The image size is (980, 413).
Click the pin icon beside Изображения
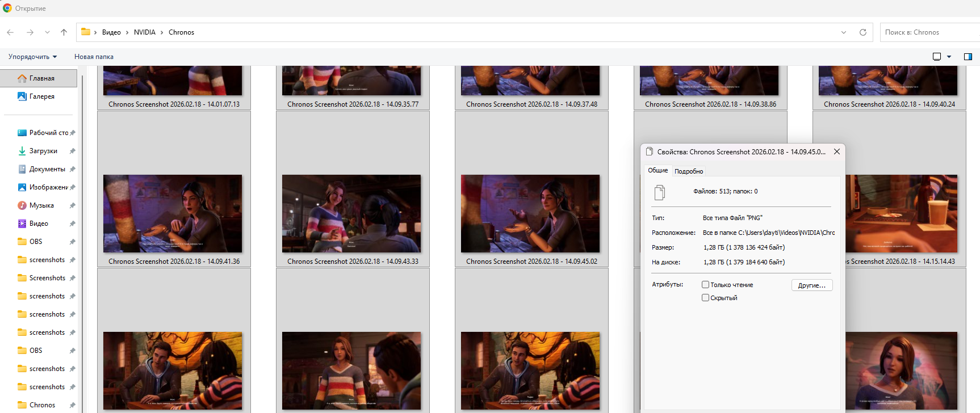click(x=72, y=187)
